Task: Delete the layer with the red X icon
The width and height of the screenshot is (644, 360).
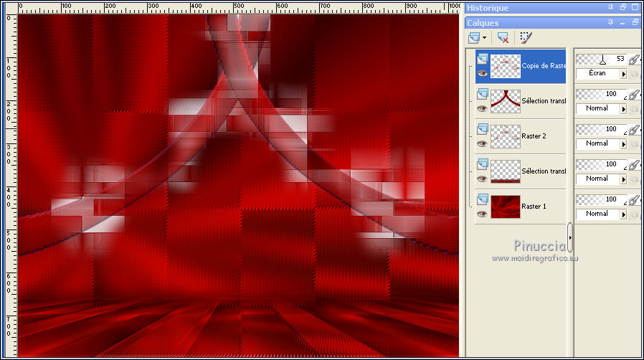Action: (x=503, y=38)
